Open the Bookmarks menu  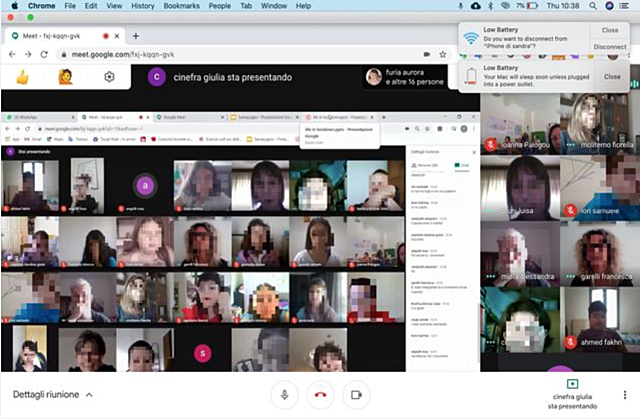pos(182,6)
